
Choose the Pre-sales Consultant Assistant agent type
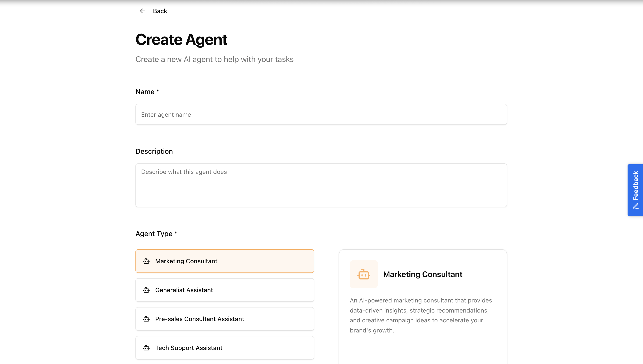(x=225, y=319)
